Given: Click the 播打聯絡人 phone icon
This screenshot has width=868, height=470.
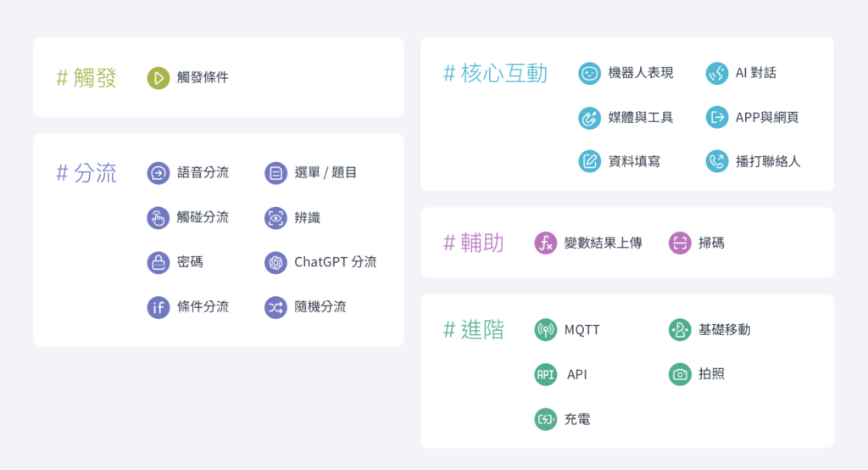Looking at the screenshot, I should click(717, 161).
